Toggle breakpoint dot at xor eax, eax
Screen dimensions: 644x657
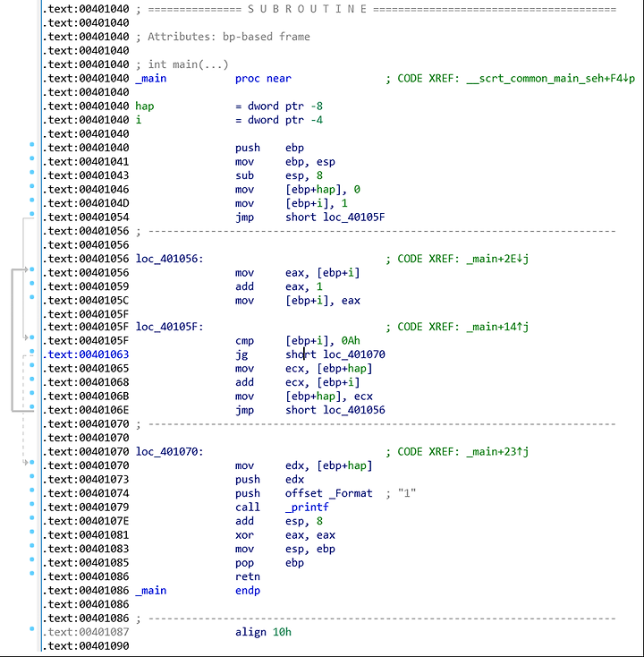coord(32,532)
